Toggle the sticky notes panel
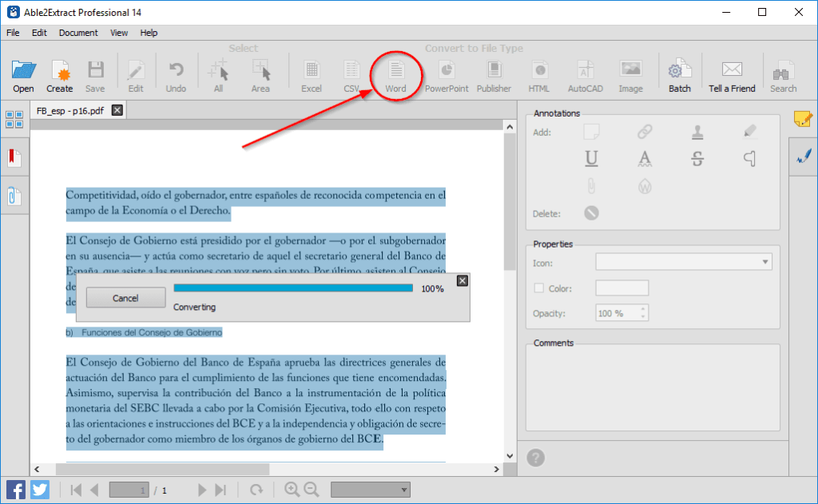 (x=803, y=118)
